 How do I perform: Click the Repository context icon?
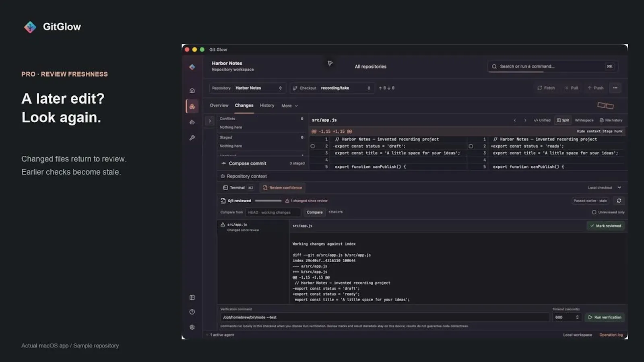223,176
